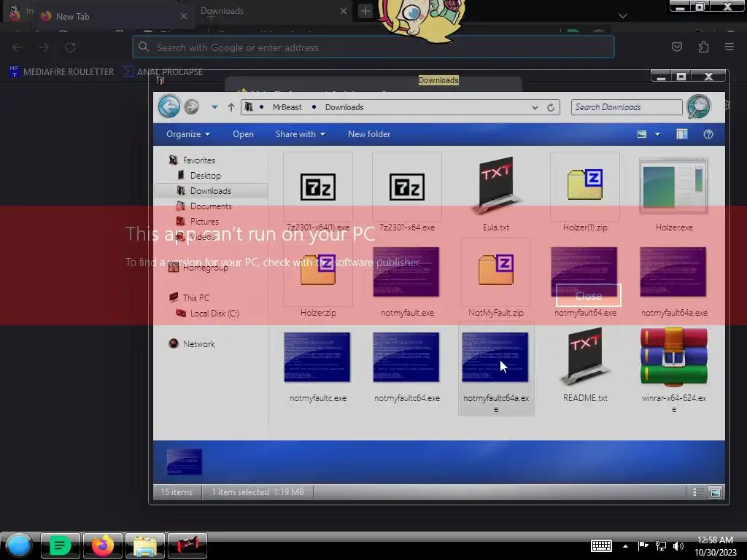Select the notmyfaultc64.exe file icon
Screen dimensions: 747x560
coord(406,357)
